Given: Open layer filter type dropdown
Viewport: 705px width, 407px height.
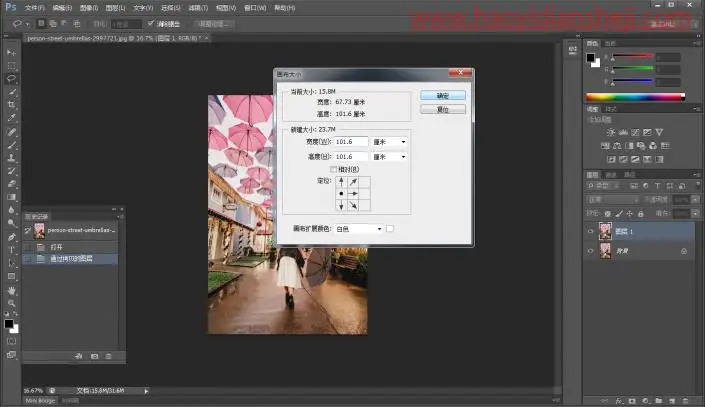Looking at the screenshot, I should point(605,186).
